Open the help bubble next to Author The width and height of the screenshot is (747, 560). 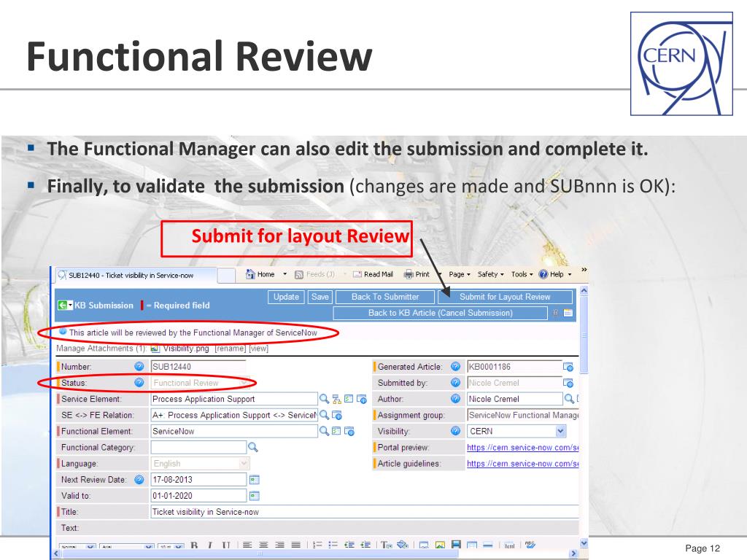point(455,399)
